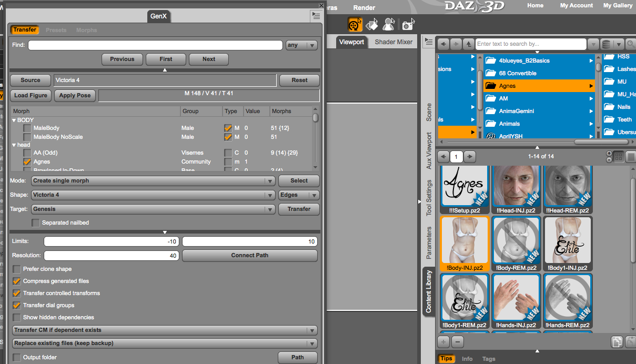Click the add plus button below thumbnails
Image resolution: width=636 pixels, height=364 pixels.
click(444, 342)
